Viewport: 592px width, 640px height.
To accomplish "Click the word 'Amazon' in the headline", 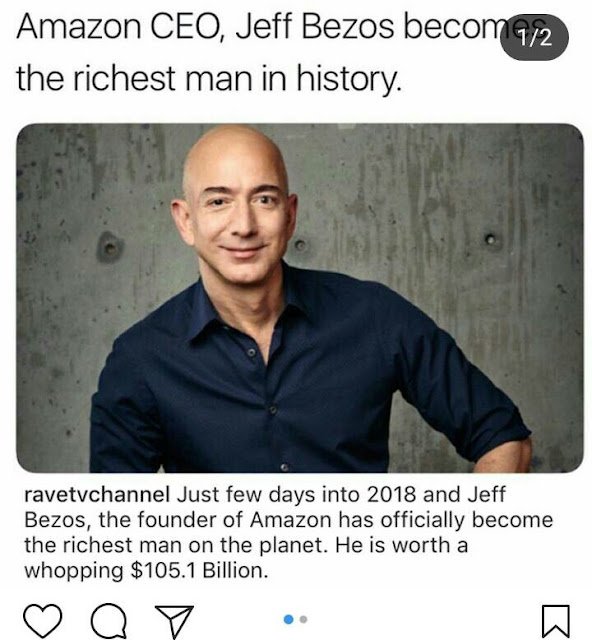I will point(79,28).
